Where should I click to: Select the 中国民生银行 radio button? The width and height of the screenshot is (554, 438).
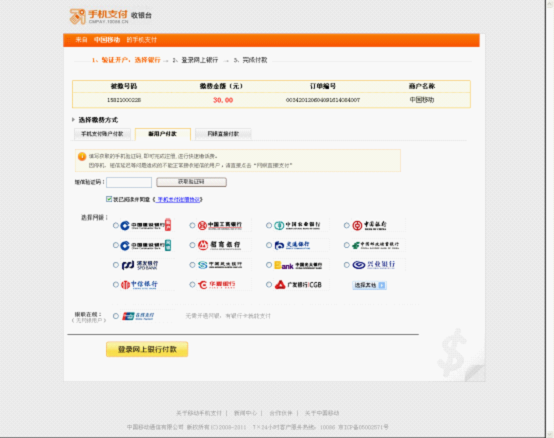coord(192,265)
